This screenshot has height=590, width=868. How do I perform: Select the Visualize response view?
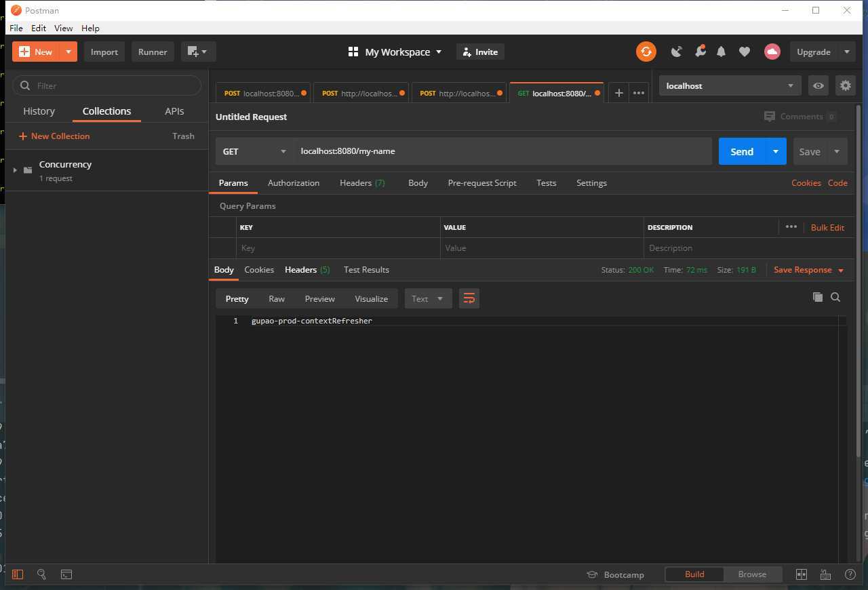pyautogui.click(x=372, y=298)
